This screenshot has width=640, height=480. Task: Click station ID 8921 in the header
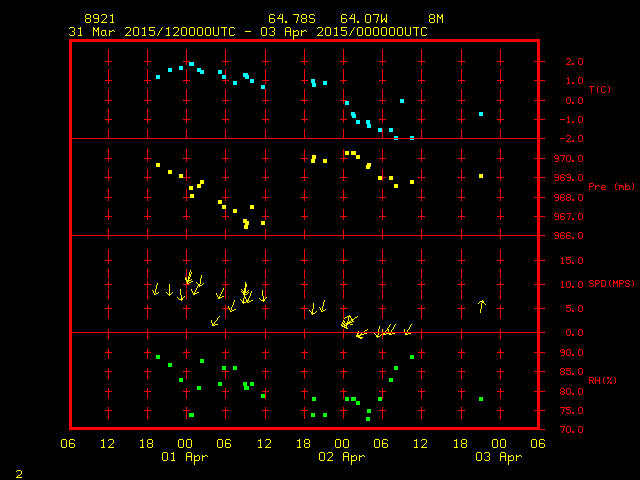[98, 19]
